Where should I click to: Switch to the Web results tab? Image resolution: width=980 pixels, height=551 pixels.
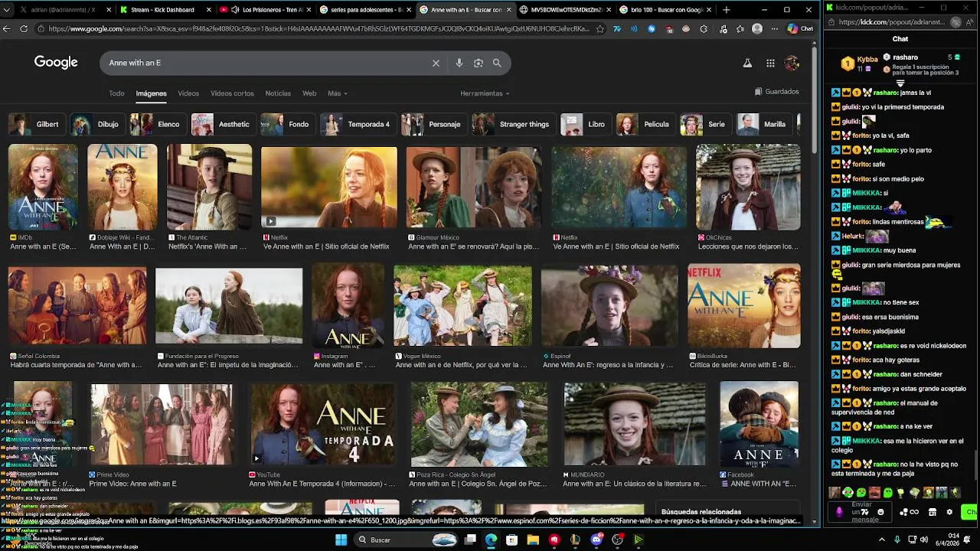click(x=309, y=93)
